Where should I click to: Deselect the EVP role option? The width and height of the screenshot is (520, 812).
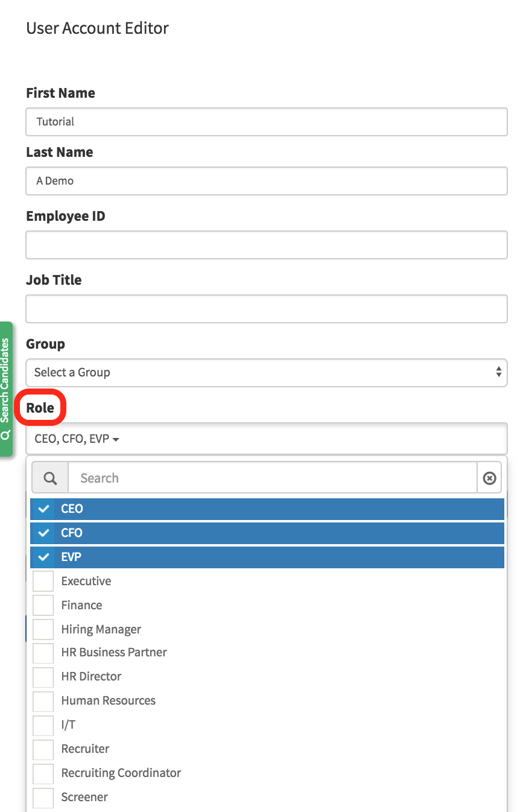click(43, 557)
